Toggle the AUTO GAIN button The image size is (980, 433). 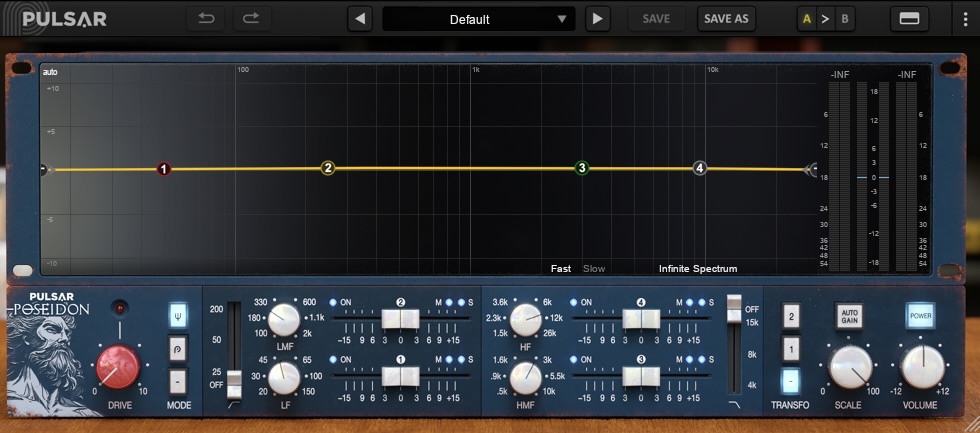pos(849,315)
